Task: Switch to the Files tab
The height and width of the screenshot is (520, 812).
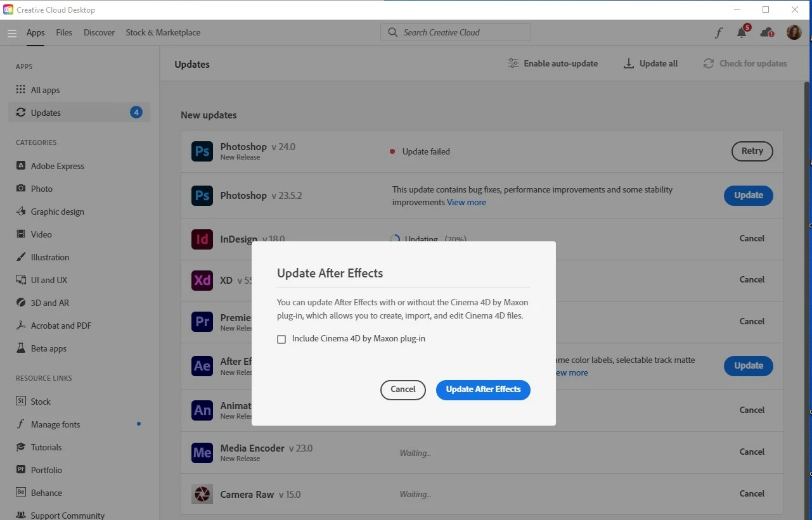Action: (x=64, y=32)
